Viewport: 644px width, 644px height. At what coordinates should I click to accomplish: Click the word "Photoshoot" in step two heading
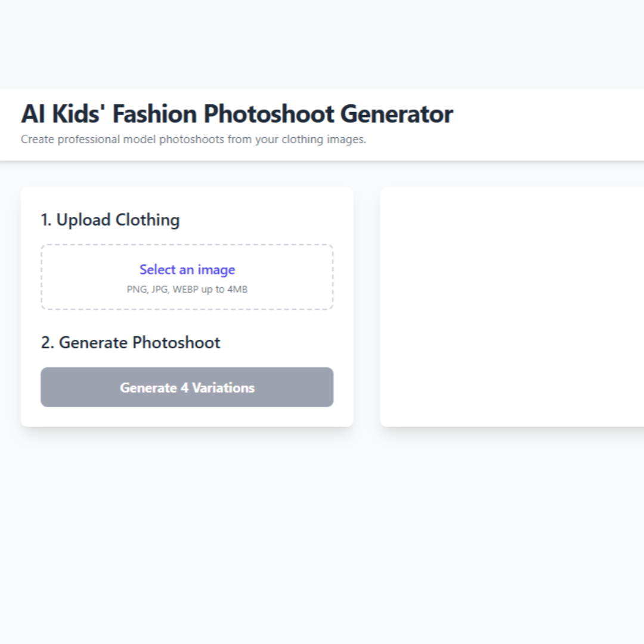click(x=177, y=343)
